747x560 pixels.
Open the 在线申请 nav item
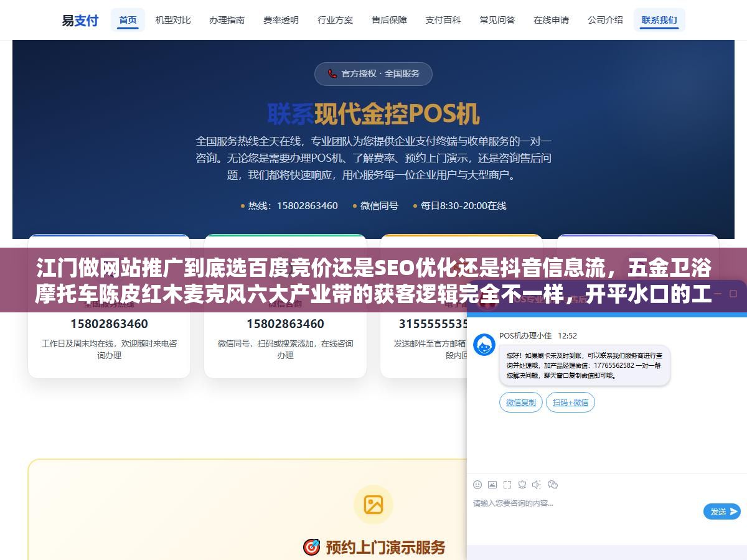(x=551, y=20)
